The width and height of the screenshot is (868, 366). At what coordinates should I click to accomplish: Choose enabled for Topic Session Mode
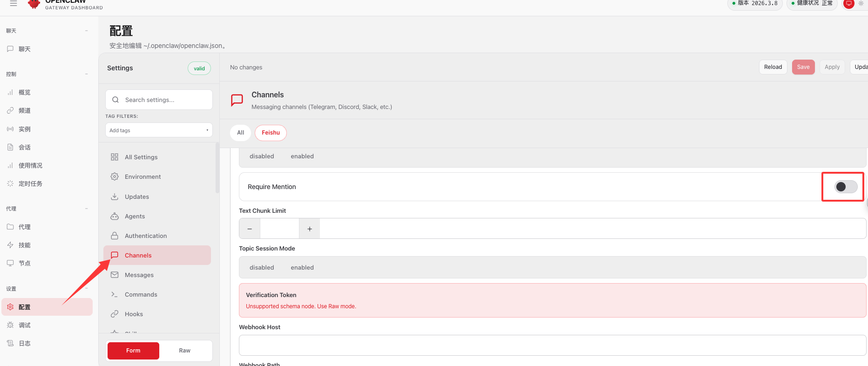pyautogui.click(x=302, y=267)
